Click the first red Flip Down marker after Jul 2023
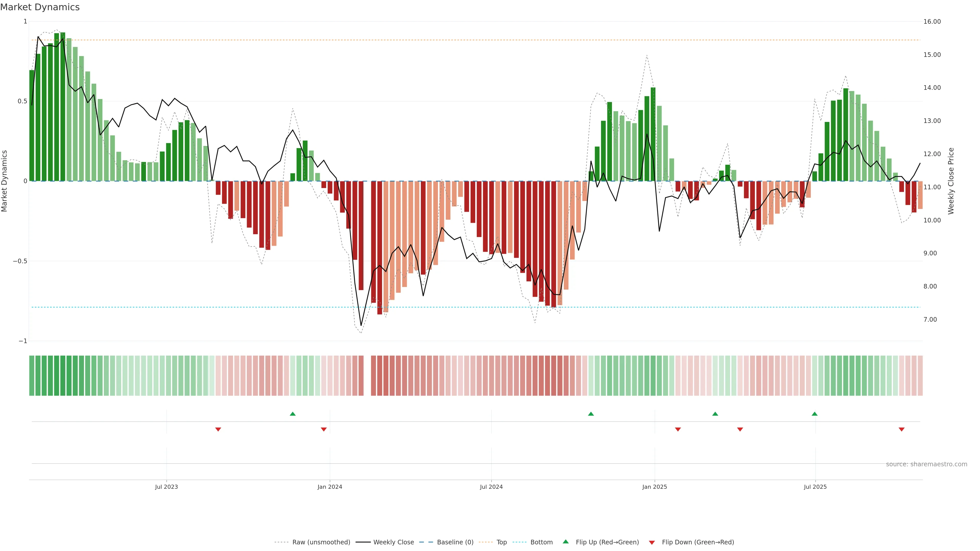This screenshot has width=980, height=551. [218, 429]
